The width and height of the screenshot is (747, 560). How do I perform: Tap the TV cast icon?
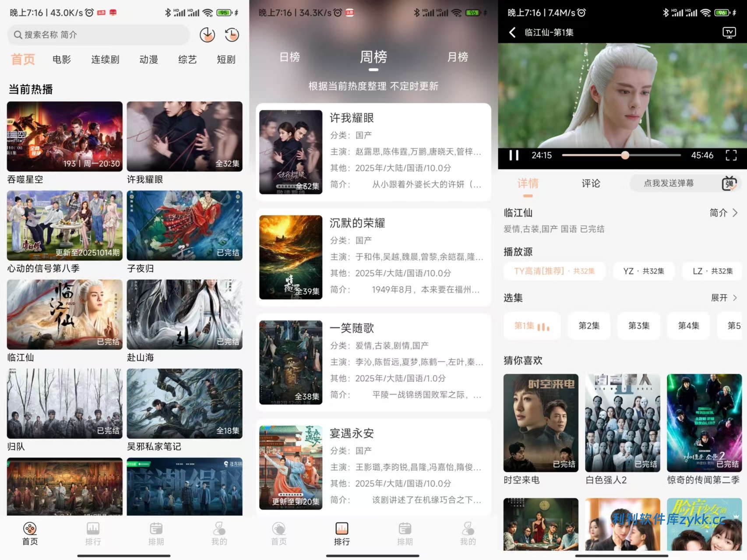click(729, 32)
